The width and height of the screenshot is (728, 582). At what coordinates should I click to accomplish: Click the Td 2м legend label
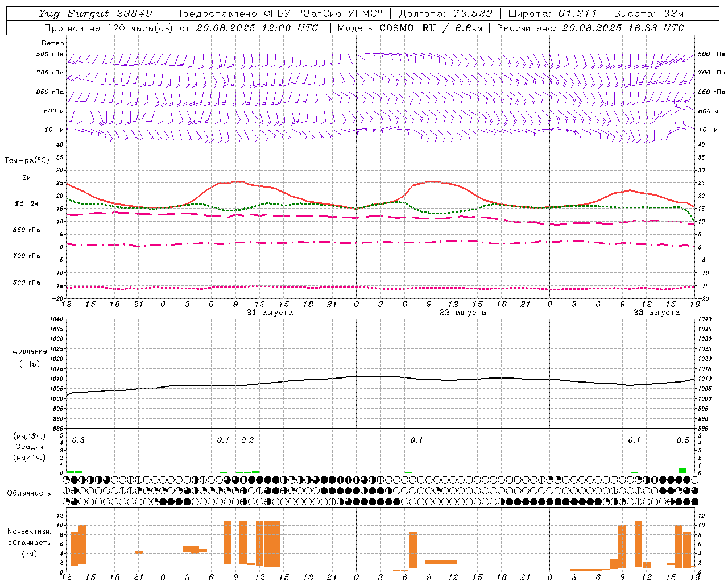pyautogui.click(x=27, y=203)
